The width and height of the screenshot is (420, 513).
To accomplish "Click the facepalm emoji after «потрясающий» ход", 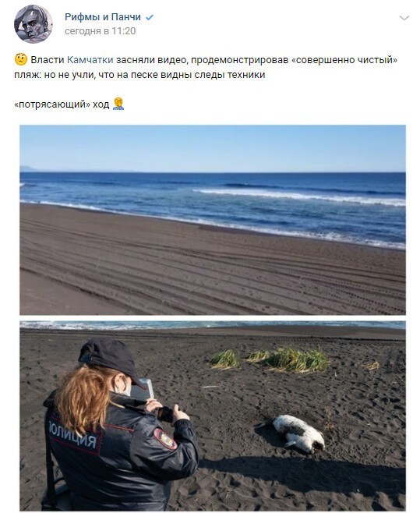I will coord(118,104).
